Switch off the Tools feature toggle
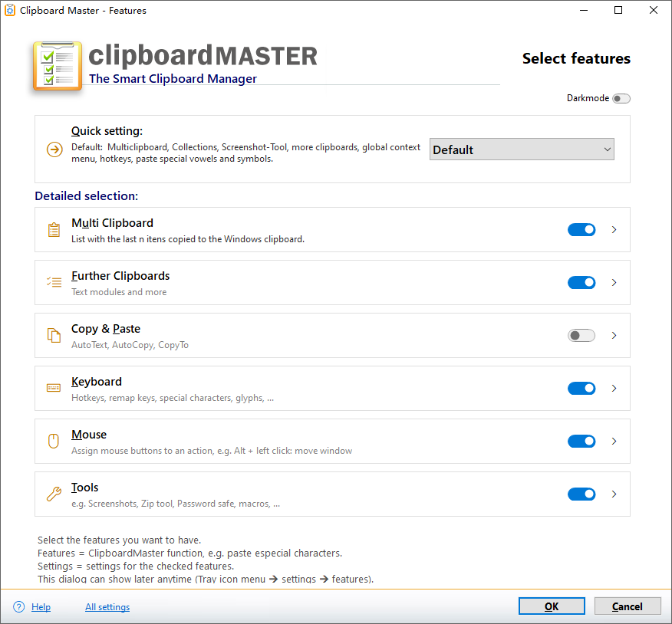Screen dimensions: 672x624 [x=581, y=494]
